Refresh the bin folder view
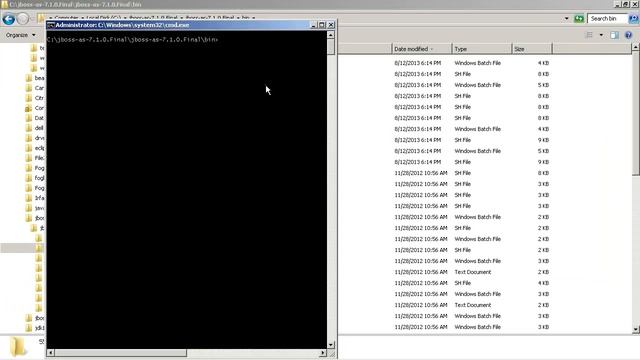 (579, 18)
